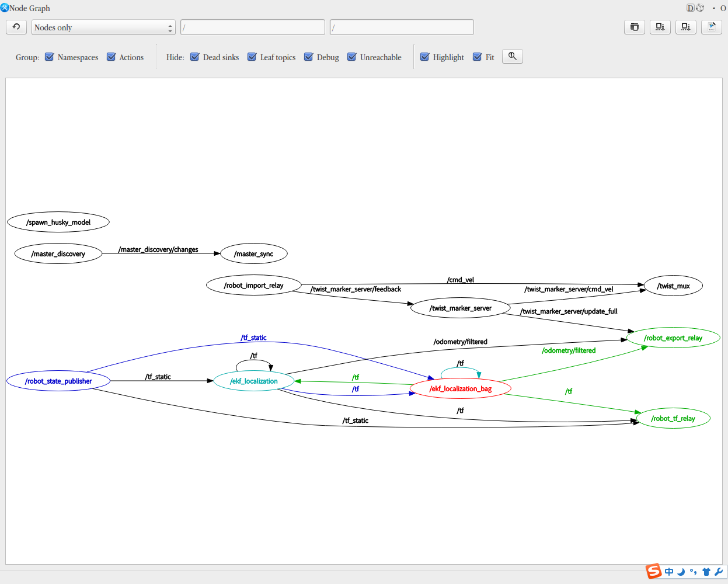
Task: Click the /robot_tf_relay node
Action: (x=673, y=418)
